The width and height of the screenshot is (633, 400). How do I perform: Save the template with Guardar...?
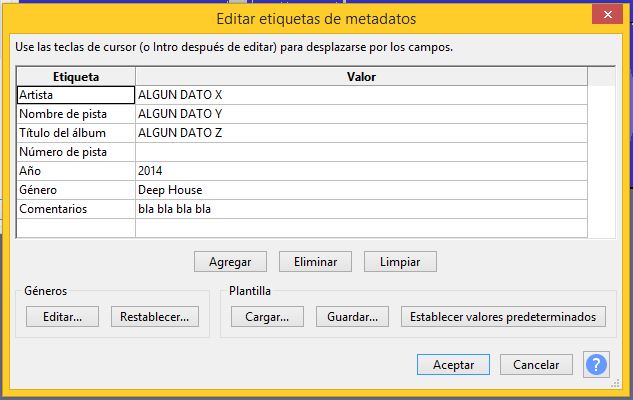[352, 317]
